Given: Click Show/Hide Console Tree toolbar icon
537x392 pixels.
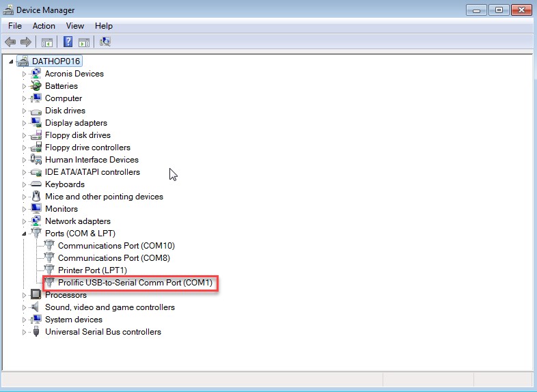Looking at the screenshot, I should [x=47, y=42].
